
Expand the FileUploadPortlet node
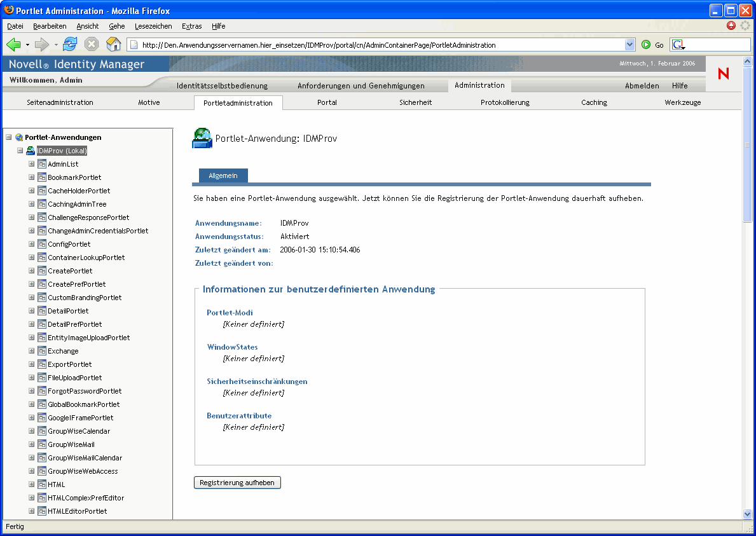[x=31, y=378]
